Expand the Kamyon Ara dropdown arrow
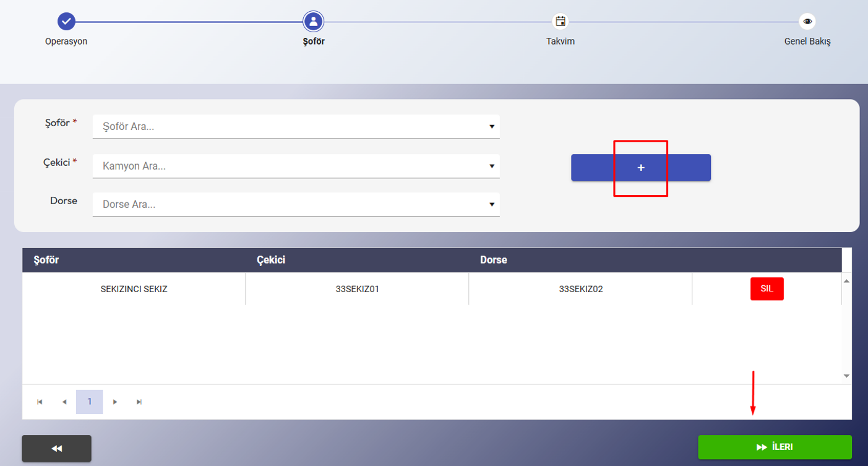Screen dimensions: 868x466 [491, 166]
